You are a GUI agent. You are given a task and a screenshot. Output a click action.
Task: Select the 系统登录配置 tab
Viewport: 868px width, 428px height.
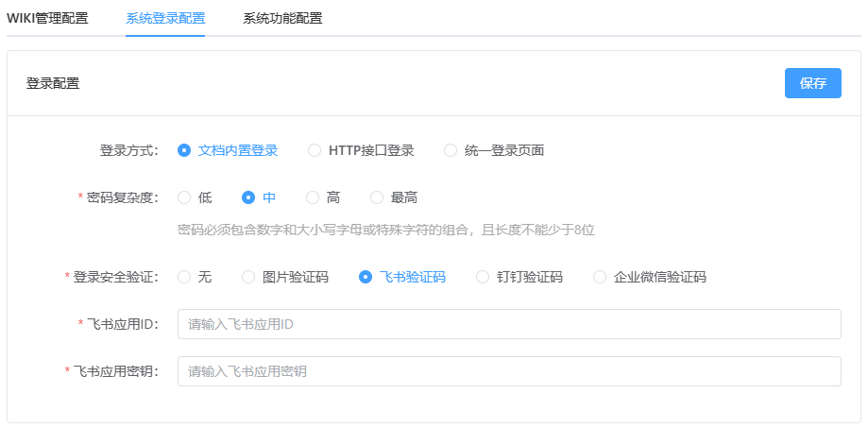[x=165, y=18]
